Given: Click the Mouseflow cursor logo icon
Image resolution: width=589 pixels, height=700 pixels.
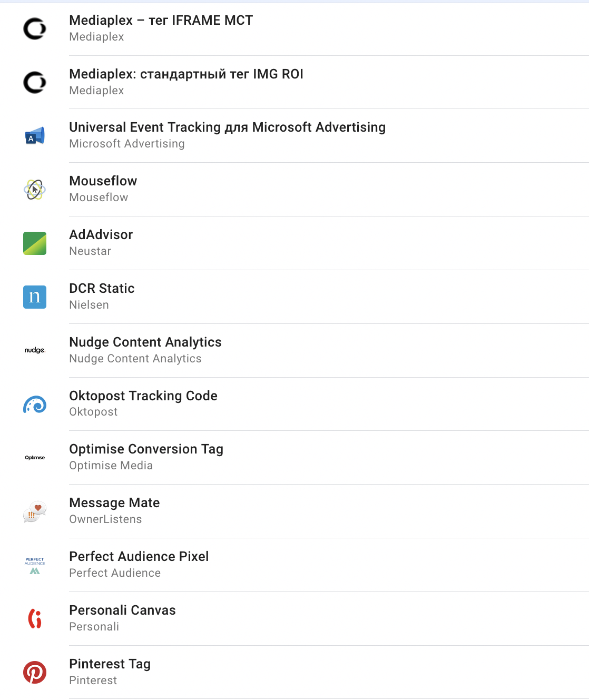Looking at the screenshot, I should (35, 190).
